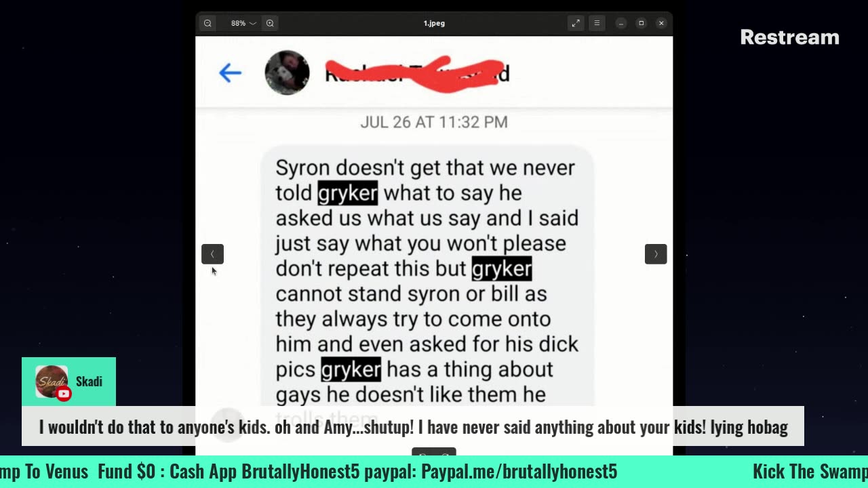This screenshot has height=488, width=868.
Task: Close the 1.jpeg viewer window
Action: pos(661,23)
